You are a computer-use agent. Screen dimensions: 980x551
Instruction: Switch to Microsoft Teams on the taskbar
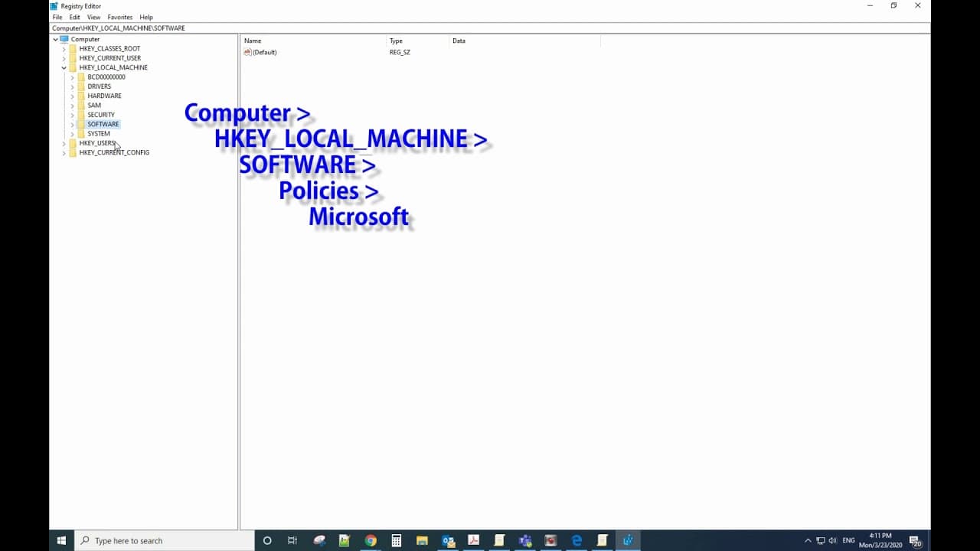click(x=525, y=540)
